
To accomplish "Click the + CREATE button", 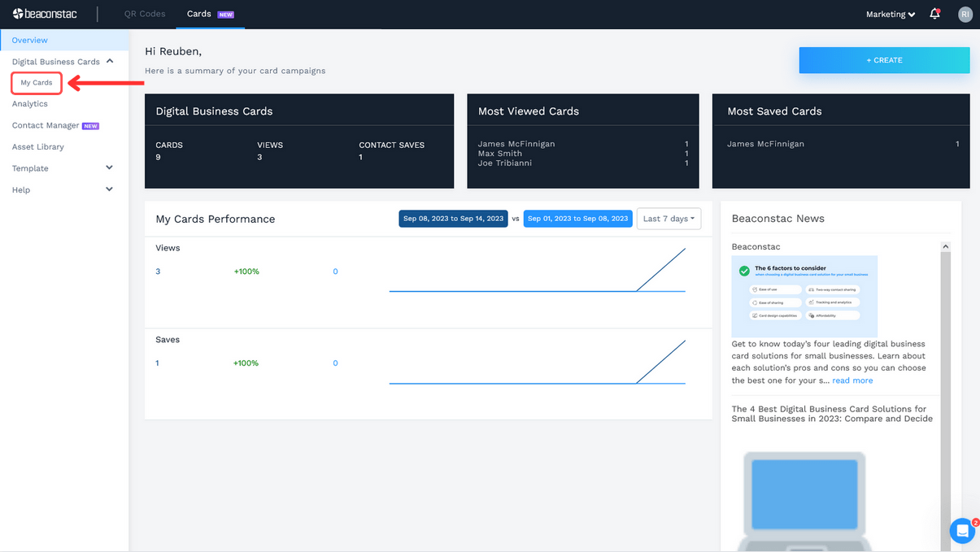I will pyautogui.click(x=884, y=60).
